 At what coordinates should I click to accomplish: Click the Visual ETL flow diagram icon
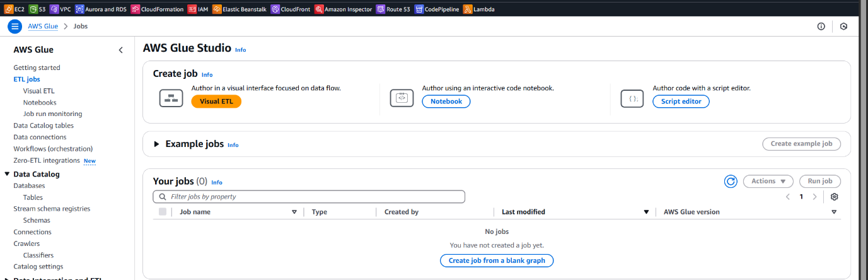[171, 98]
